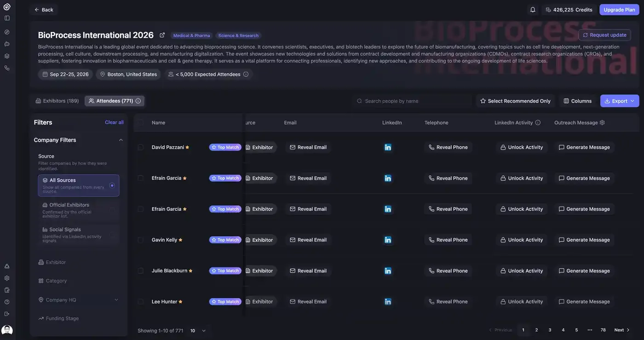Open David Pazzani's LinkedIn profile icon
The image size is (644, 340).
pyautogui.click(x=388, y=147)
